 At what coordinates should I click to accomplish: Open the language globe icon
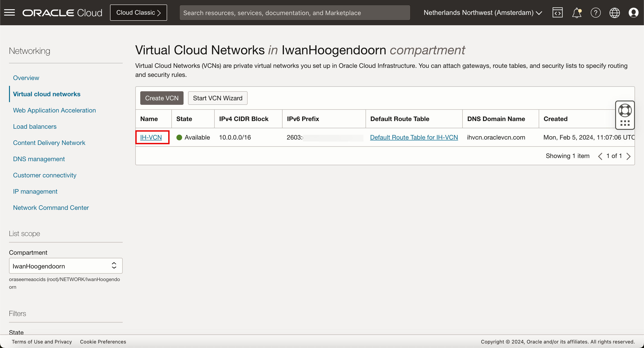tap(614, 12)
